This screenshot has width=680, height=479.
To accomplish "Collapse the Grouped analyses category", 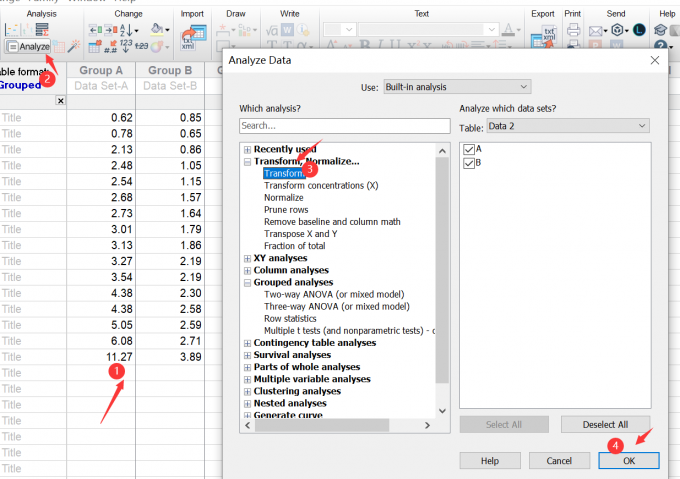I will (247, 283).
